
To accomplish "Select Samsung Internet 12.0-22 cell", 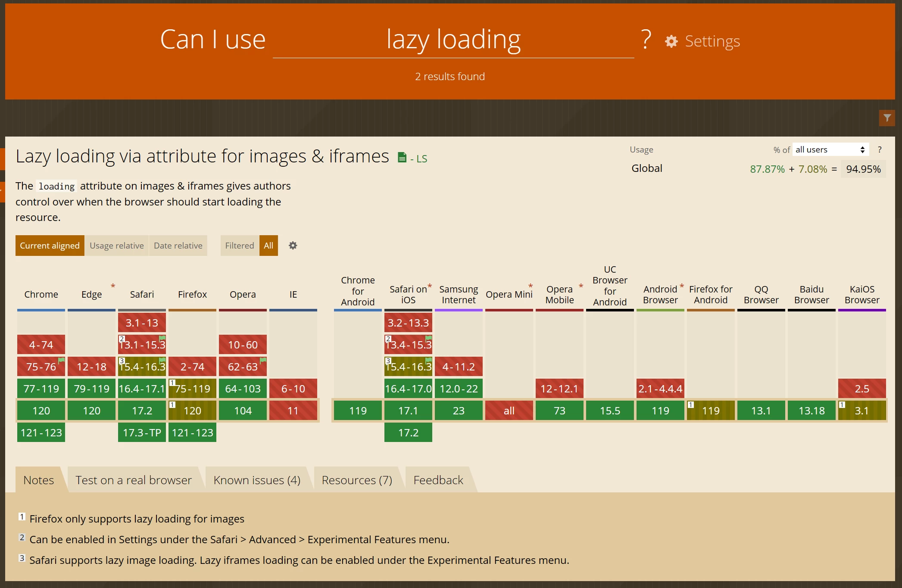I will click(x=459, y=389).
